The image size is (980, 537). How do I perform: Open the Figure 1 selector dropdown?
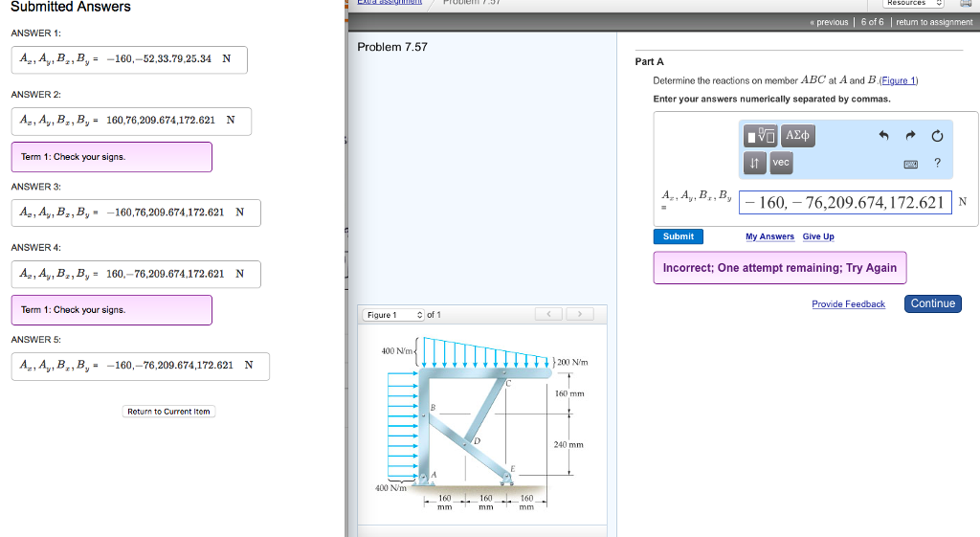pyautogui.click(x=393, y=315)
